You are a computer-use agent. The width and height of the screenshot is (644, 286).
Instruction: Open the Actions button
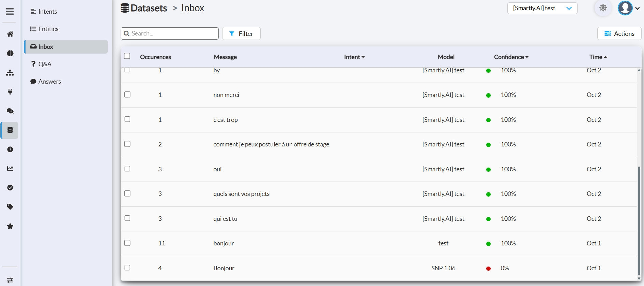click(x=619, y=33)
